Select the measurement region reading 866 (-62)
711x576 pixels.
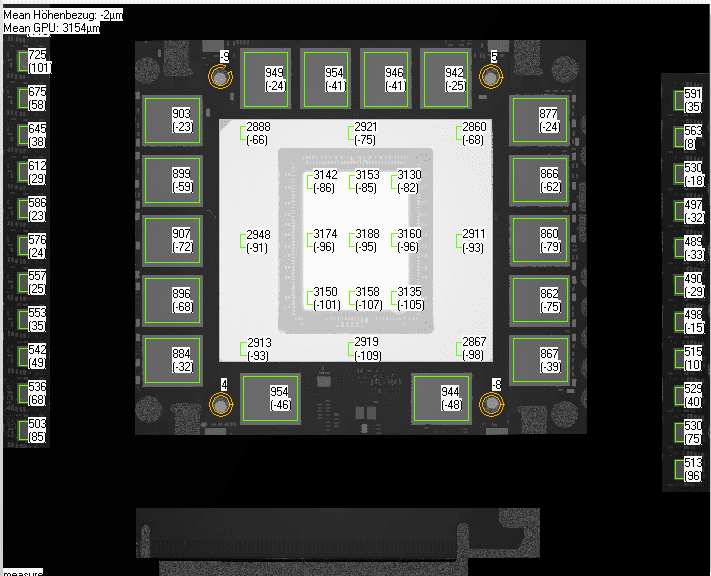(540, 180)
